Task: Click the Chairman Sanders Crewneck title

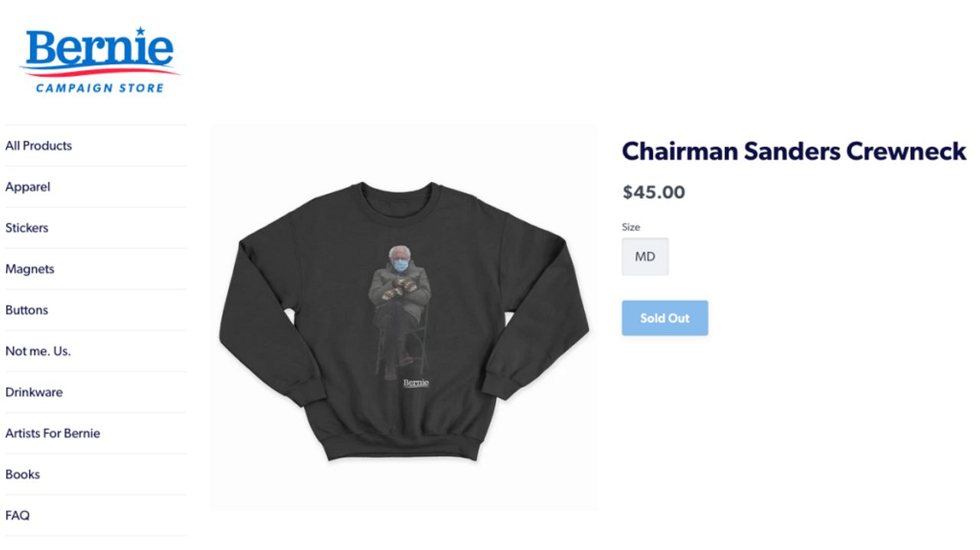Action: 794,151
